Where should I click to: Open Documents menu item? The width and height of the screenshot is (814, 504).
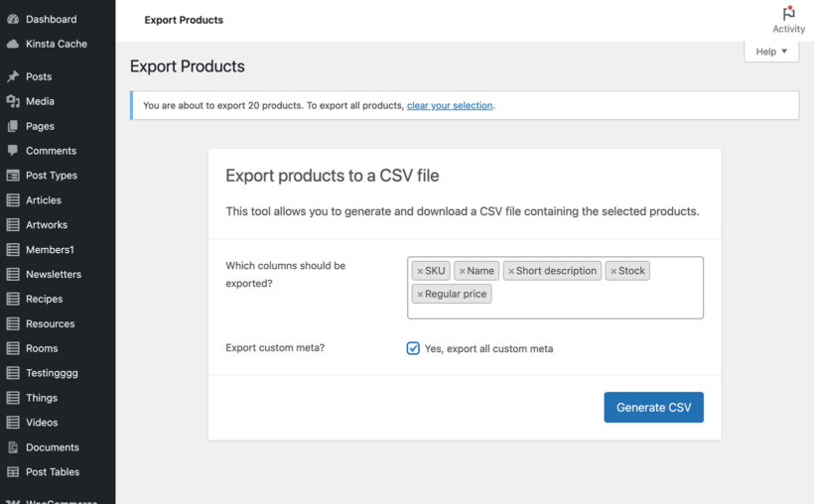click(x=53, y=446)
